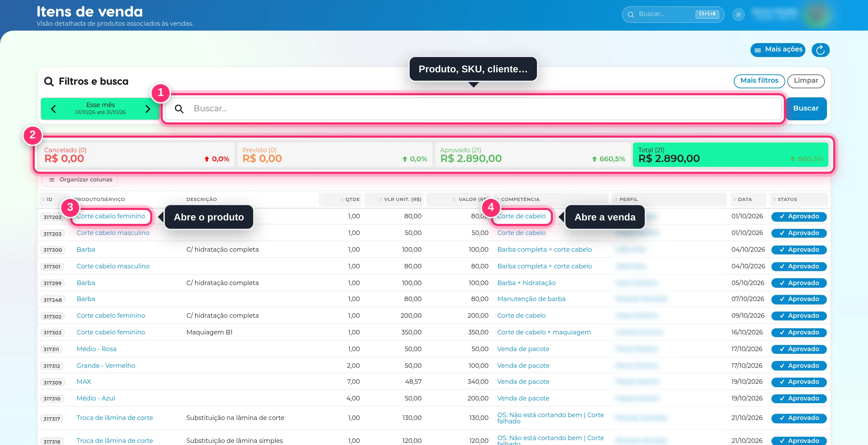Filter by Cancelado (0) card
Image resolution: width=868 pixels, height=445 pixels.
tap(137, 155)
